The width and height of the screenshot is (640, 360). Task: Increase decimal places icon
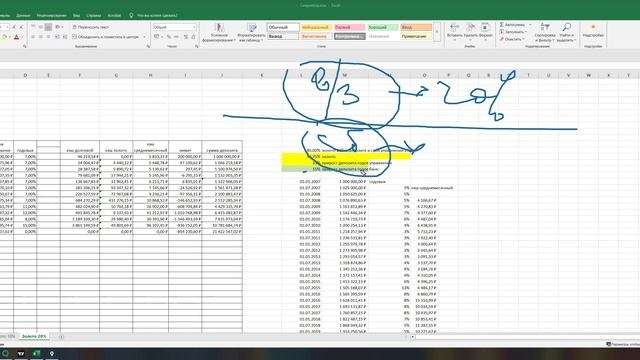(186, 37)
